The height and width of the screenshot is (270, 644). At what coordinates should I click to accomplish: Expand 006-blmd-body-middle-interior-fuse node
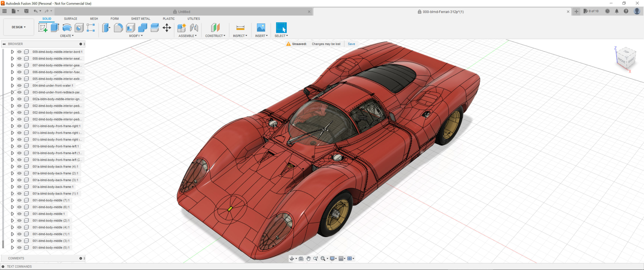coord(12,72)
